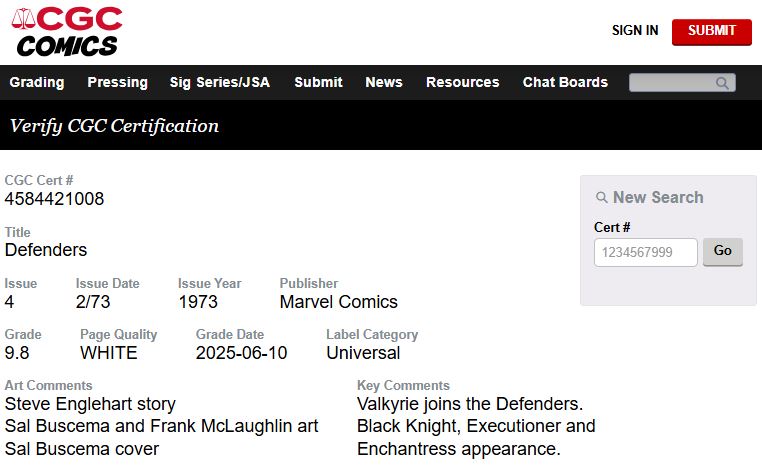762x466 pixels.
Task: Open the Submit navigation item
Action: click(318, 82)
